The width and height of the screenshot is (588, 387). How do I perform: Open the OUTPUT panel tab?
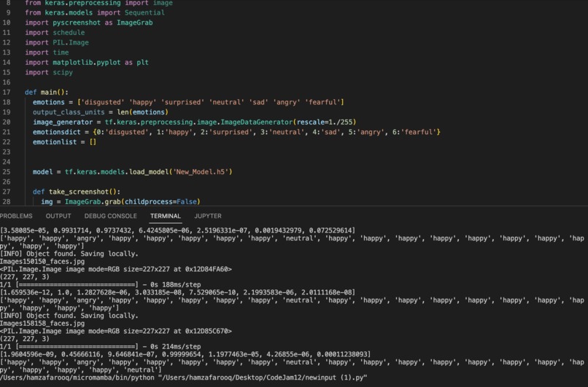point(58,216)
